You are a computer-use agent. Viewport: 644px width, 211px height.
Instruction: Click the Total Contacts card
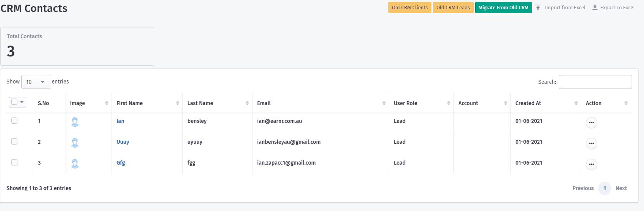77,46
